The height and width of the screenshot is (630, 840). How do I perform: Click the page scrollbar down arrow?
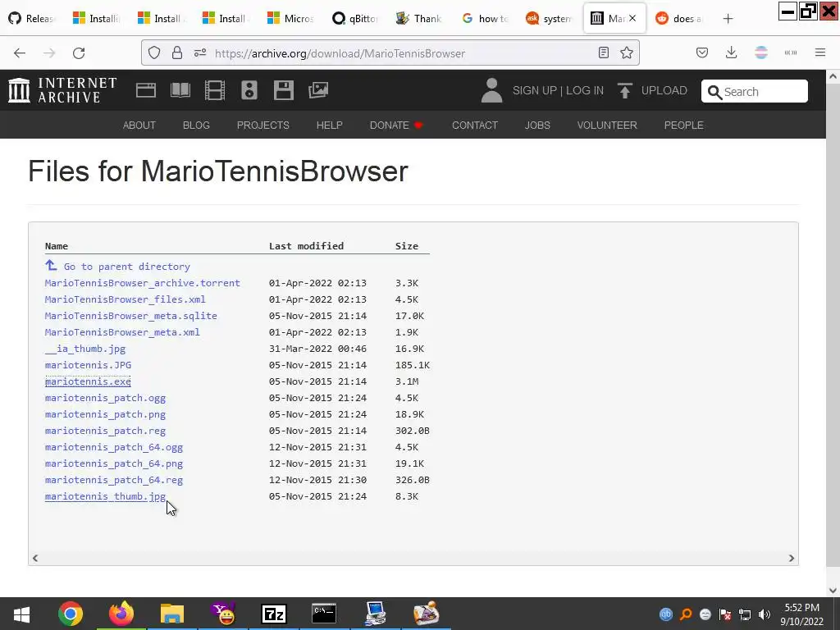(833, 591)
